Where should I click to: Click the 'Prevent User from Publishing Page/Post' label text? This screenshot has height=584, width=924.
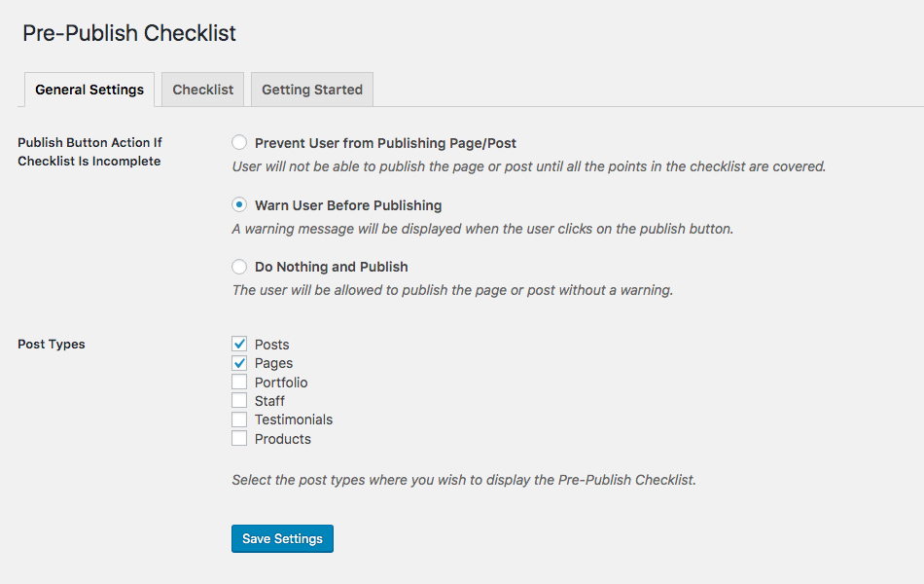385,143
